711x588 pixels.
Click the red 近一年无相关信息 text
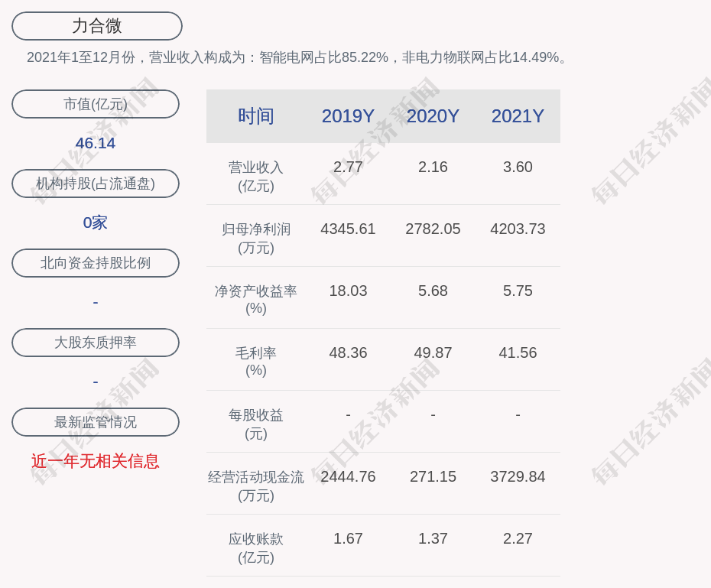[x=96, y=461]
